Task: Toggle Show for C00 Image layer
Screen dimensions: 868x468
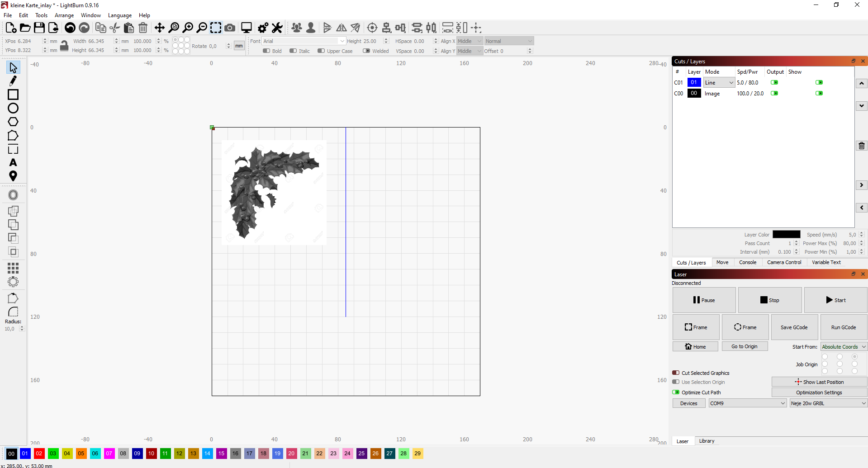Action: [x=819, y=94]
